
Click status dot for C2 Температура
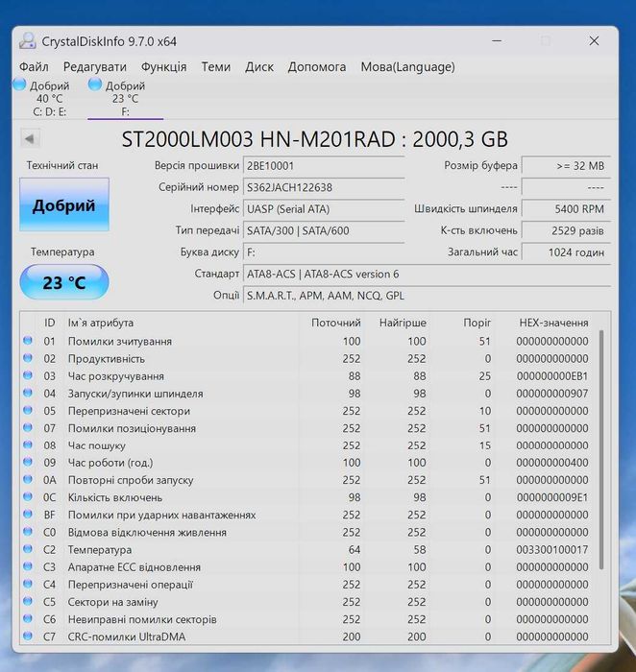click(28, 549)
